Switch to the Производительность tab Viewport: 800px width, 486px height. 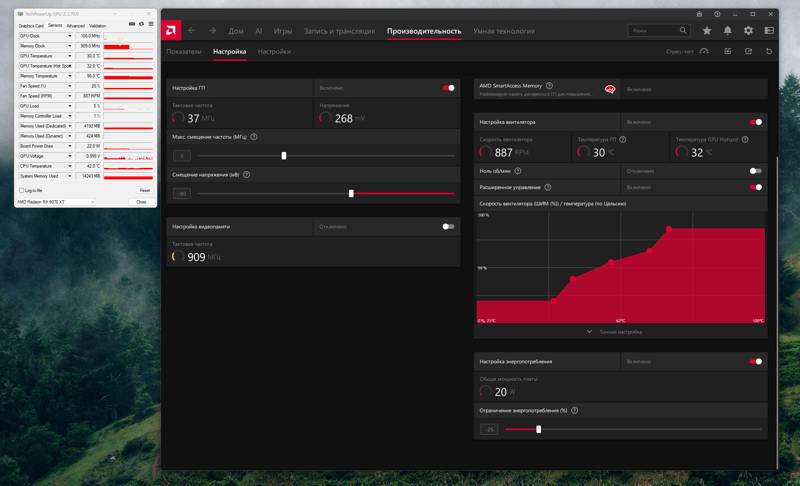coord(424,31)
